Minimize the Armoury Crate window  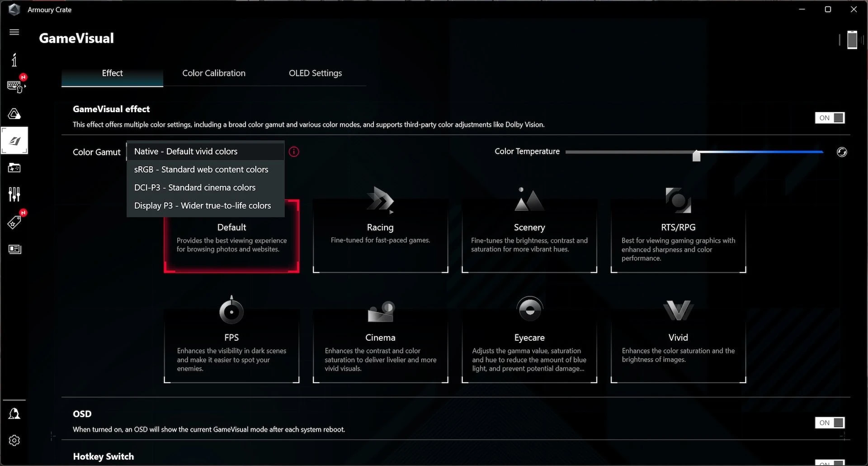pyautogui.click(x=802, y=10)
